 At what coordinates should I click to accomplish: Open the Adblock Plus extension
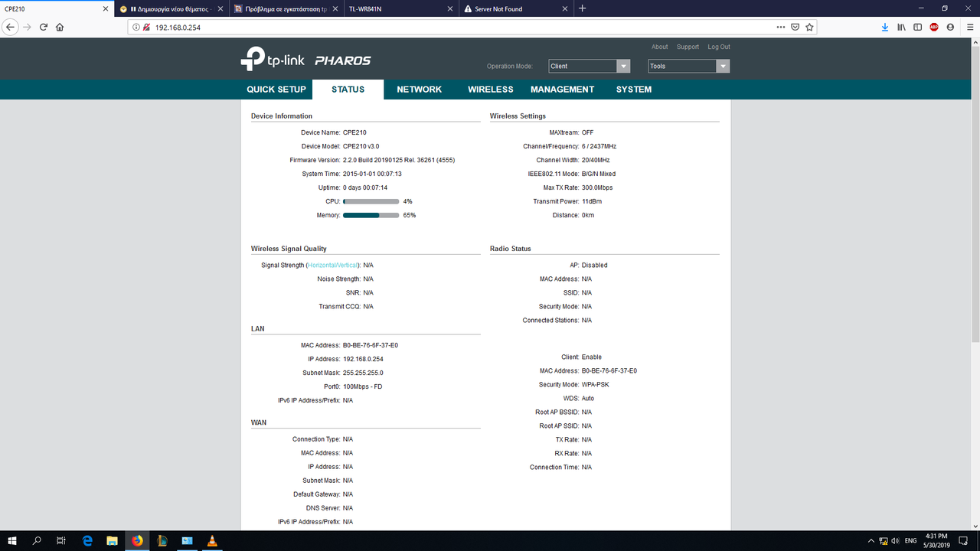[x=934, y=27]
